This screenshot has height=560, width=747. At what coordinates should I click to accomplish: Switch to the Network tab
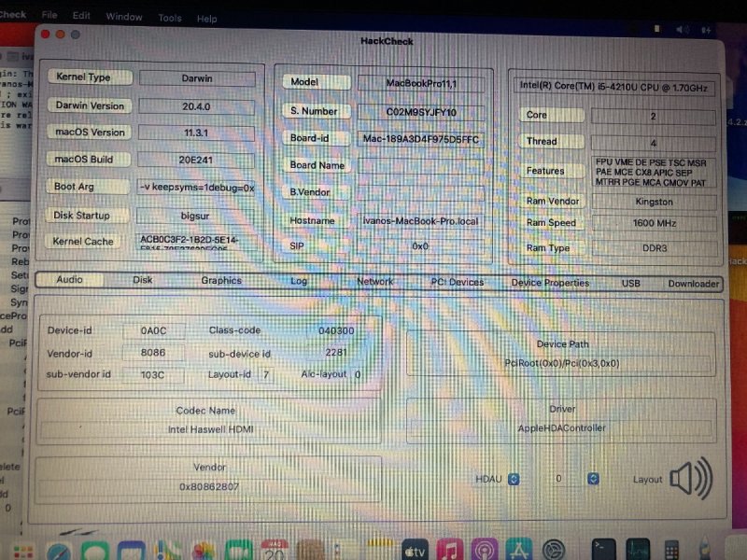375,282
